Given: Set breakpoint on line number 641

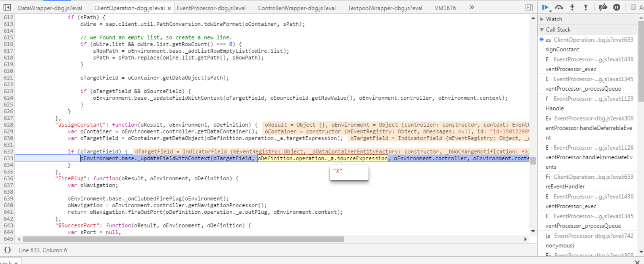Looking at the screenshot, I should tap(8, 212).
